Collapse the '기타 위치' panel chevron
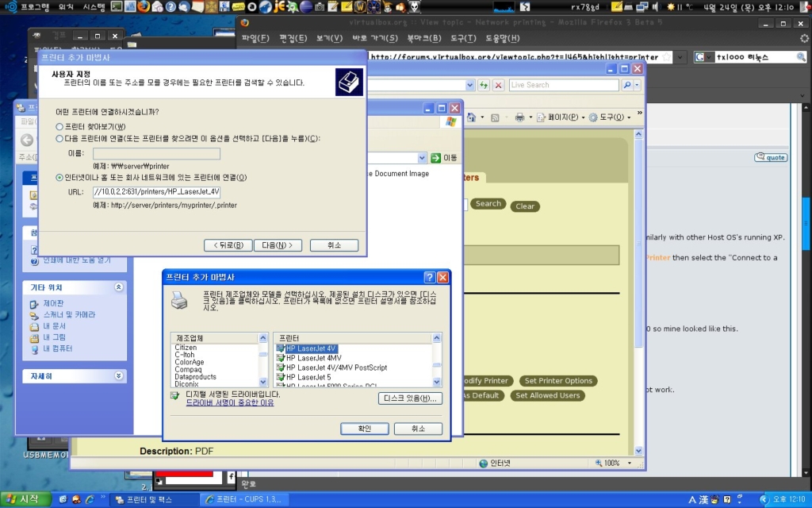Image resolution: width=812 pixels, height=508 pixels. click(119, 287)
